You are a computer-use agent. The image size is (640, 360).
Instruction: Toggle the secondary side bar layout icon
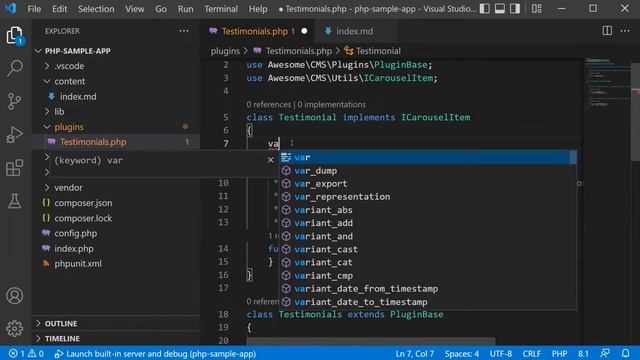(515, 9)
